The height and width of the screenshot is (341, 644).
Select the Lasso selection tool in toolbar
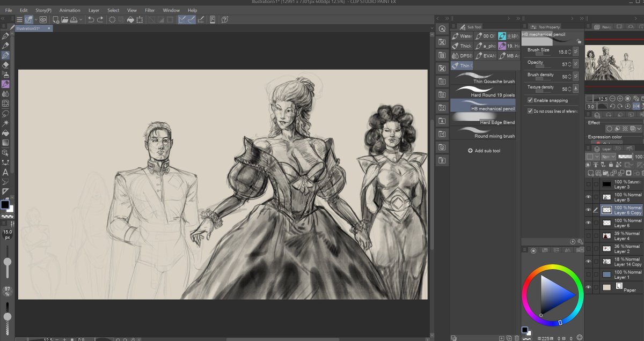5,114
